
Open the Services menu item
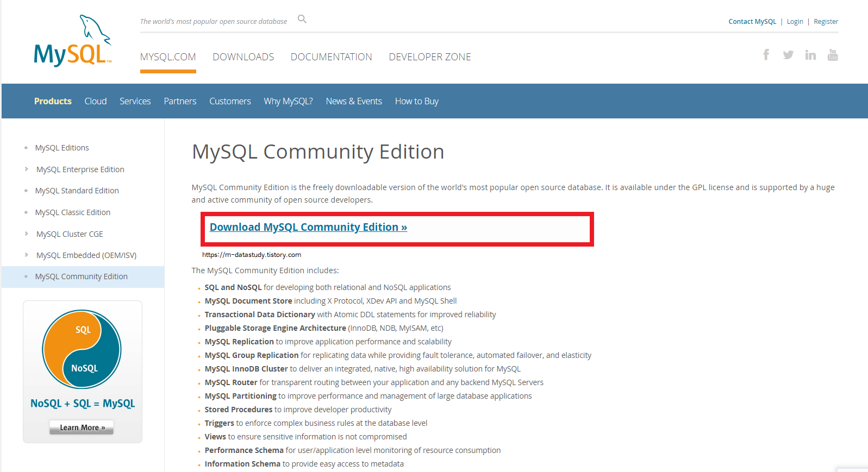click(x=135, y=101)
